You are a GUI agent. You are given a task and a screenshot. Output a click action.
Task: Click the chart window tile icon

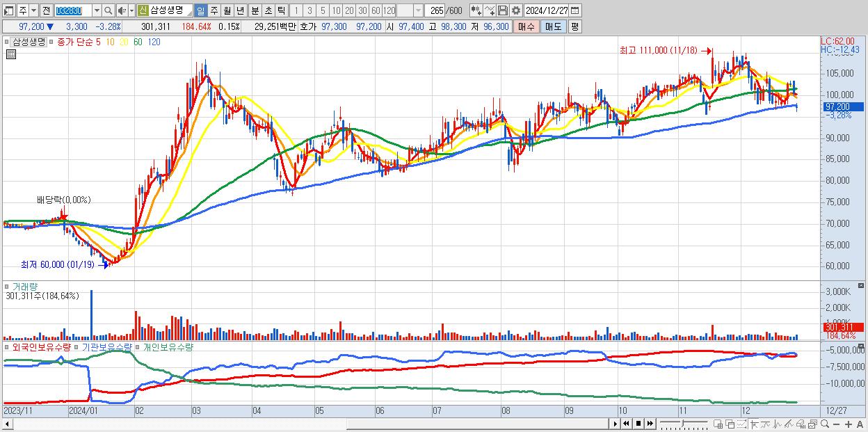pyautogui.click(x=718, y=424)
